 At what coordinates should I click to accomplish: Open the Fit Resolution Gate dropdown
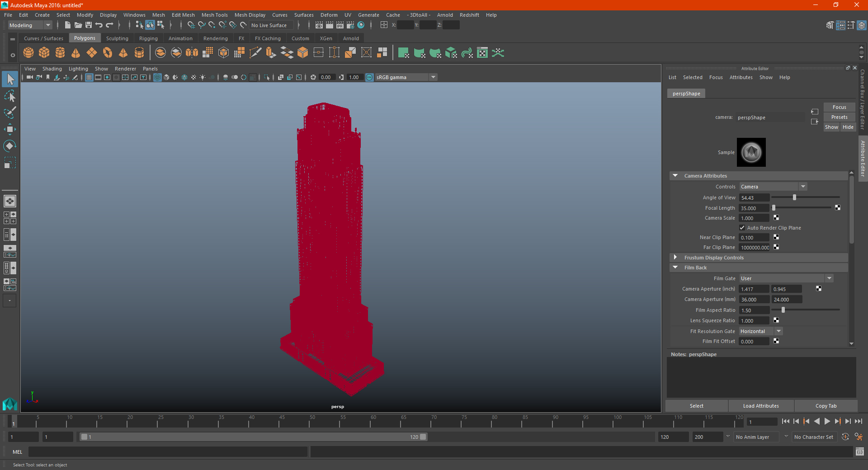[760, 331]
